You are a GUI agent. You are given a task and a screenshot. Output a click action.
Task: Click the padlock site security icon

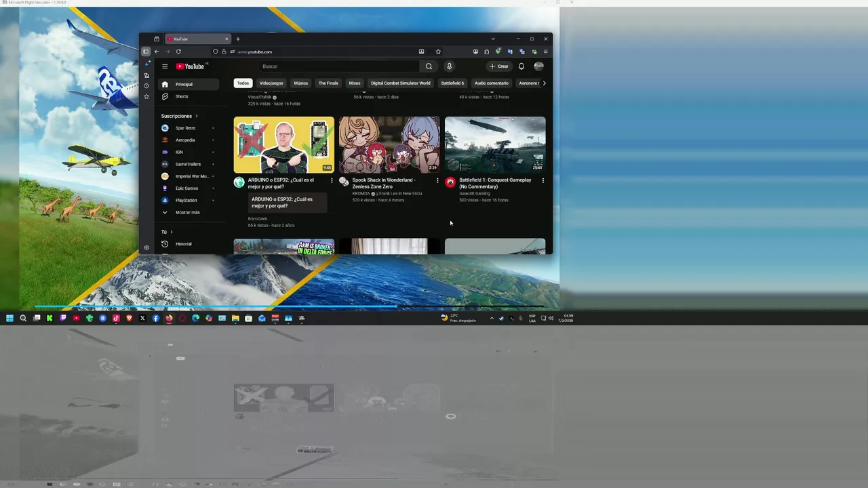pos(224,52)
